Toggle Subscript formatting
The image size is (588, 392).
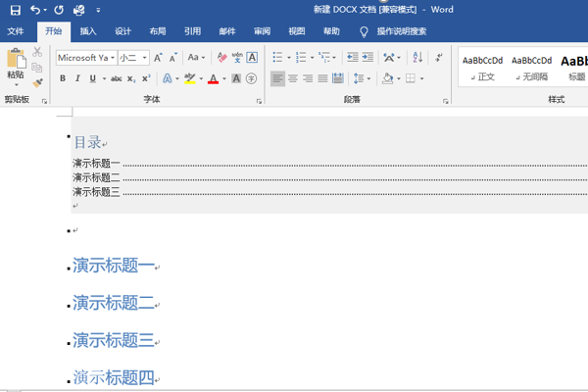pyautogui.click(x=131, y=78)
